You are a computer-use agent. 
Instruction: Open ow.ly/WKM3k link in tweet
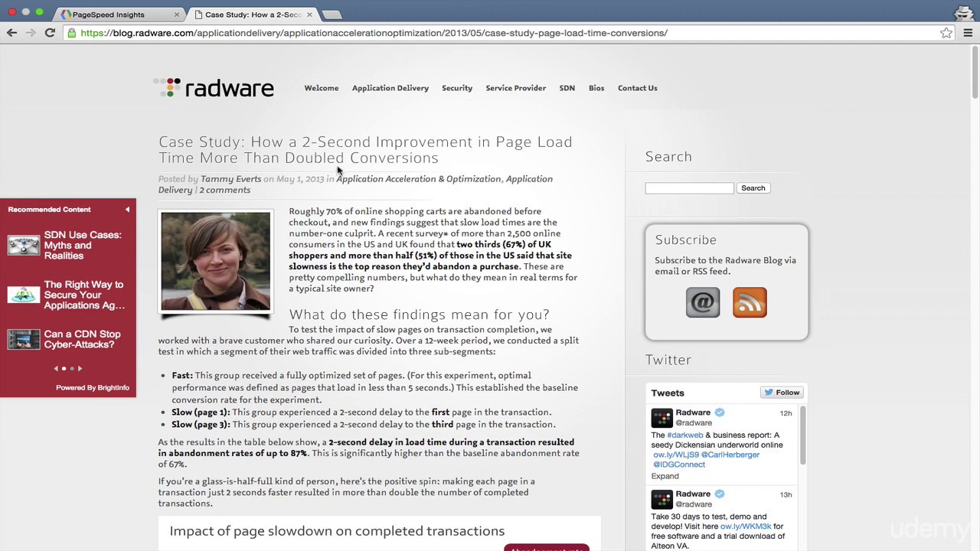click(746, 527)
